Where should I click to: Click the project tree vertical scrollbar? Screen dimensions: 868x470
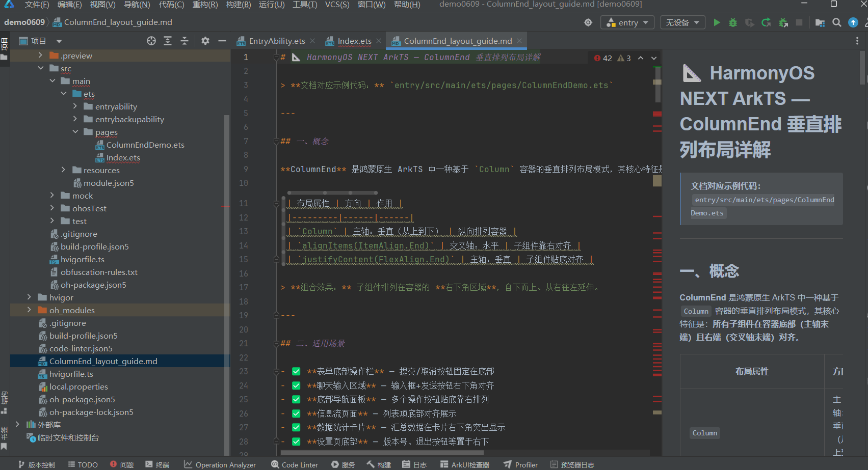(227, 285)
